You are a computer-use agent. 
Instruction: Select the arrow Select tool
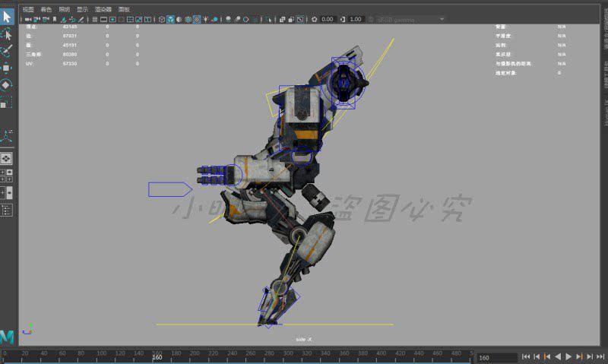7,16
